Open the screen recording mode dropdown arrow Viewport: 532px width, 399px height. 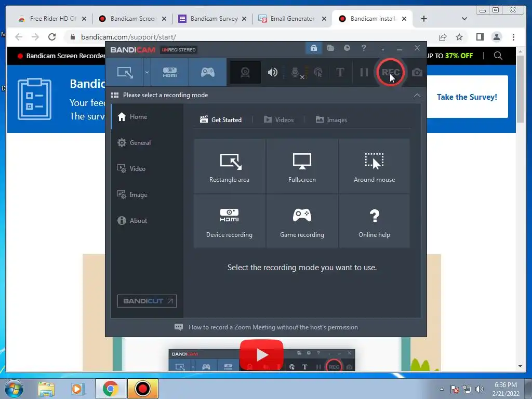[147, 72]
